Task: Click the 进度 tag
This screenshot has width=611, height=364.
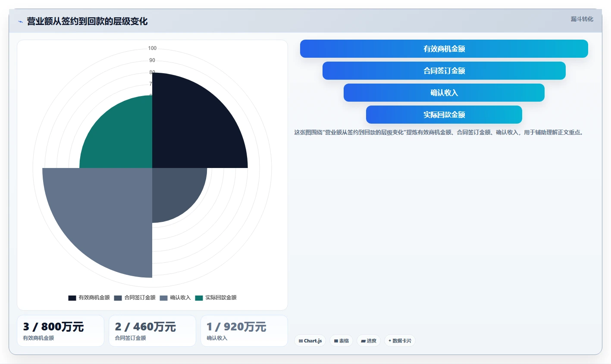Action: (x=369, y=341)
